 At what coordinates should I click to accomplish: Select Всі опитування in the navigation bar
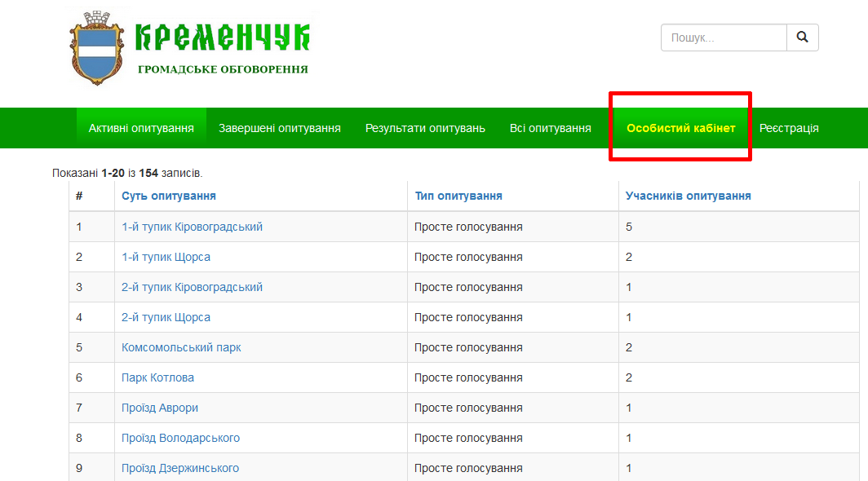click(x=551, y=128)
